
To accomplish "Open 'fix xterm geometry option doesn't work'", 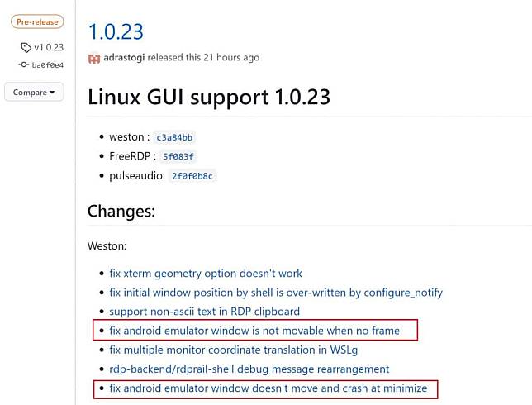I will (x=206, y=273).
